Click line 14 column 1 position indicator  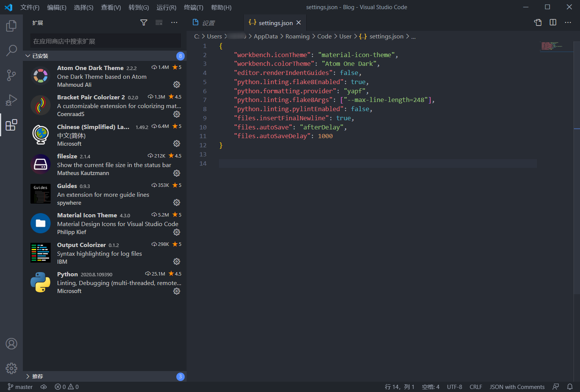(399, 387)
